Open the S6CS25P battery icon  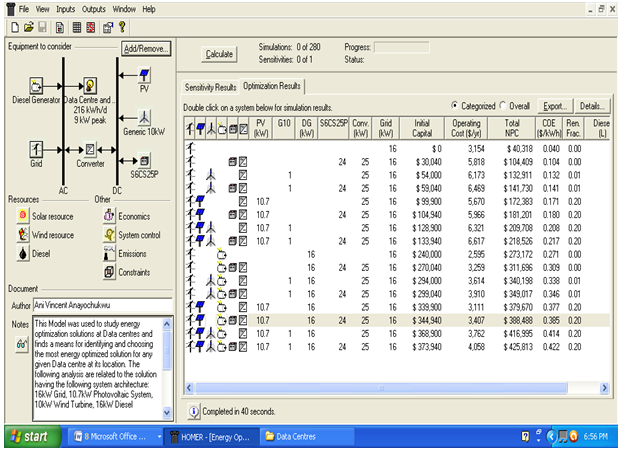(146, 158)
